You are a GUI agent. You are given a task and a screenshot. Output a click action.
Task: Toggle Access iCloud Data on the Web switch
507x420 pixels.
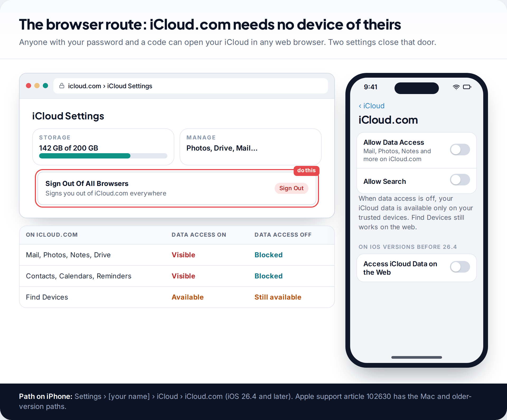460,267
